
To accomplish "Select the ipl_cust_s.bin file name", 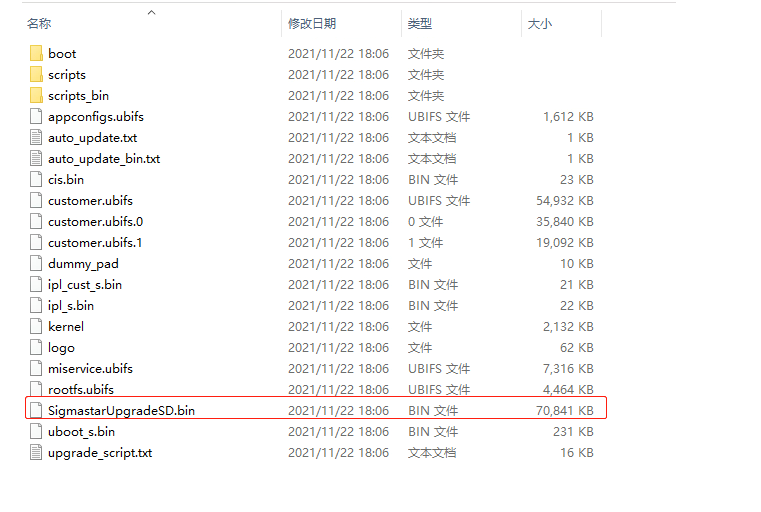I will tap(85, 285).
